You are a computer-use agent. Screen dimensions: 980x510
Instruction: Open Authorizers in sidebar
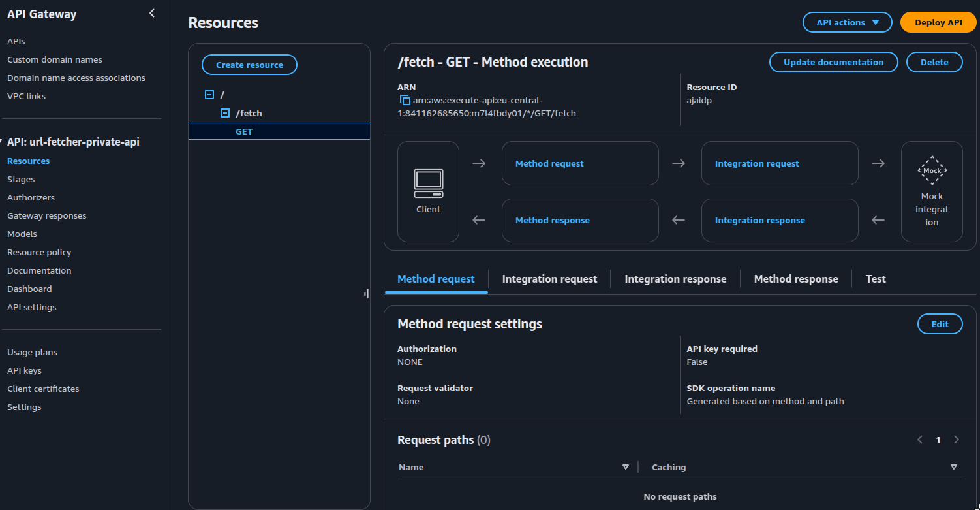tap(31, 197)
